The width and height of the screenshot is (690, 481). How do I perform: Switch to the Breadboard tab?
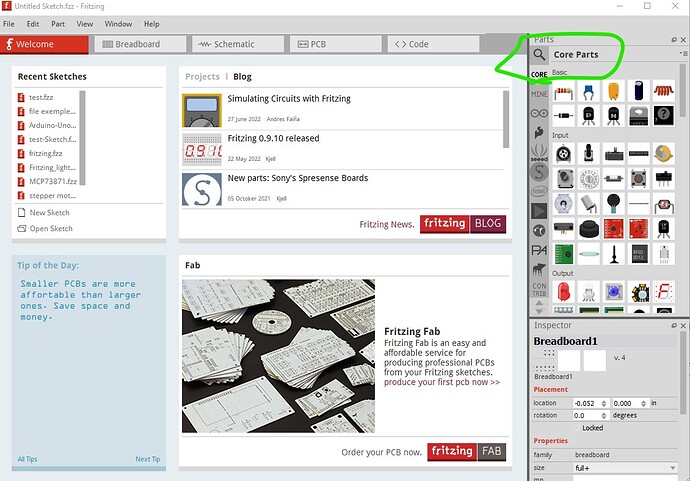139,44
